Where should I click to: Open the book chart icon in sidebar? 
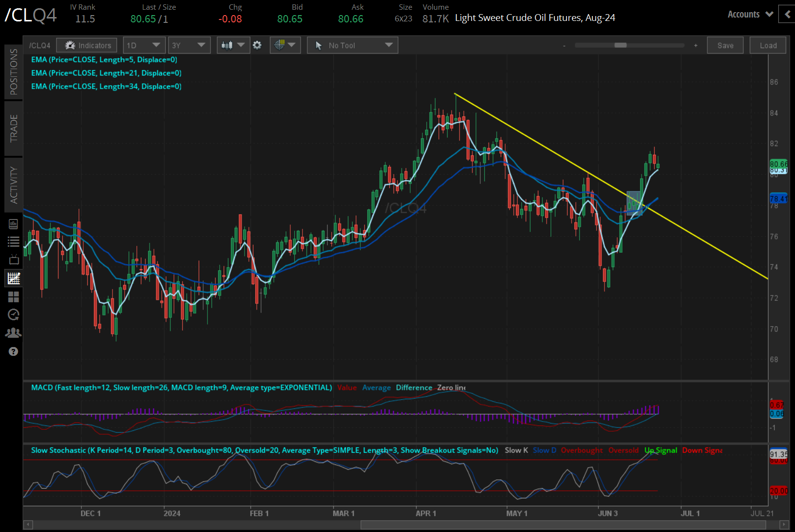coord(14,224)
